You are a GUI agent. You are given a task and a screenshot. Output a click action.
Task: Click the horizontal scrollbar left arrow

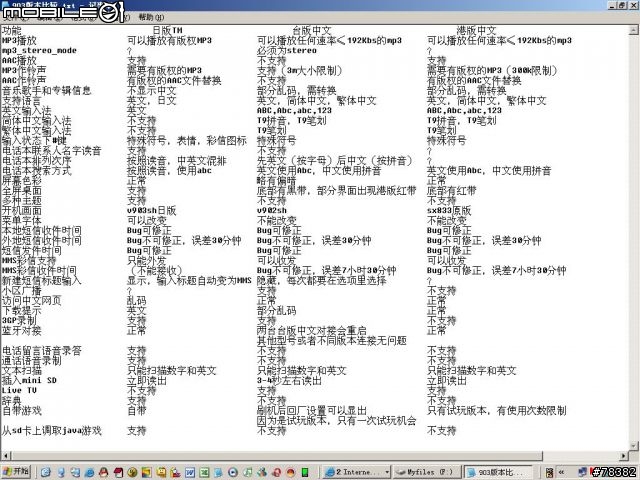pos(5,455)
